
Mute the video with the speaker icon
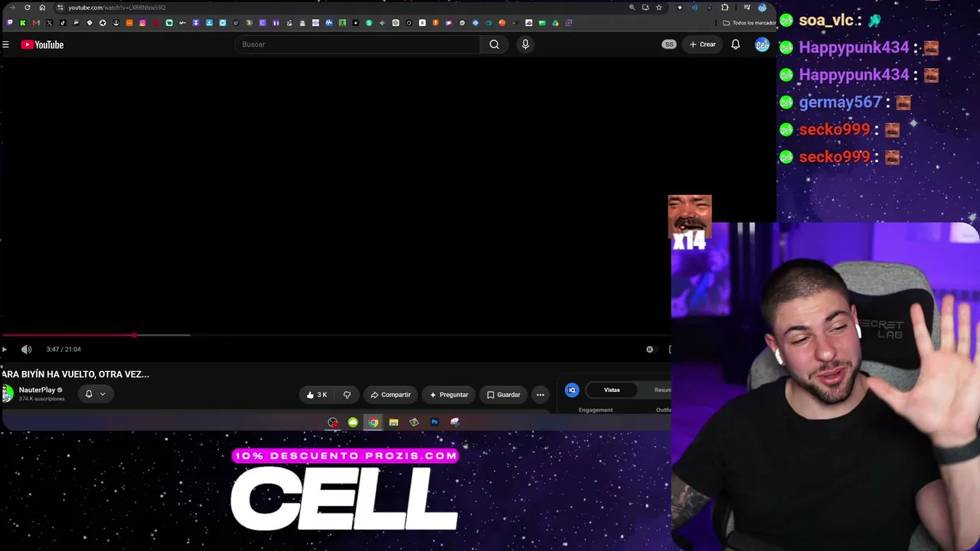27,350
